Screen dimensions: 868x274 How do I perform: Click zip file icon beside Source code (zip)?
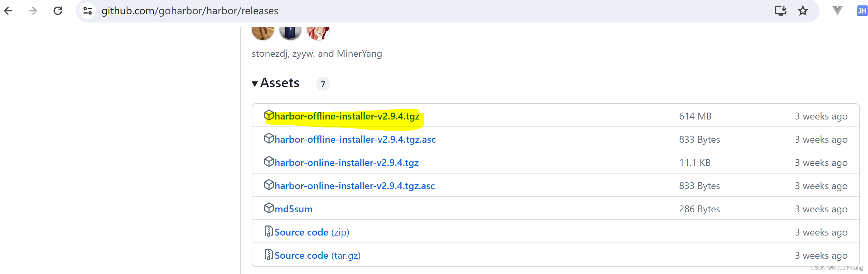coord(269,231)
